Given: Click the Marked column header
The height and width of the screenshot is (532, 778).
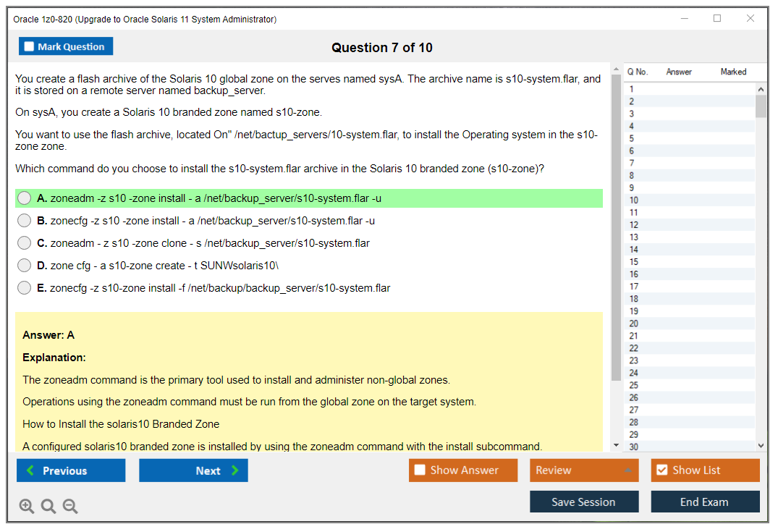Looking at the screenshot, I should (733, 72).
